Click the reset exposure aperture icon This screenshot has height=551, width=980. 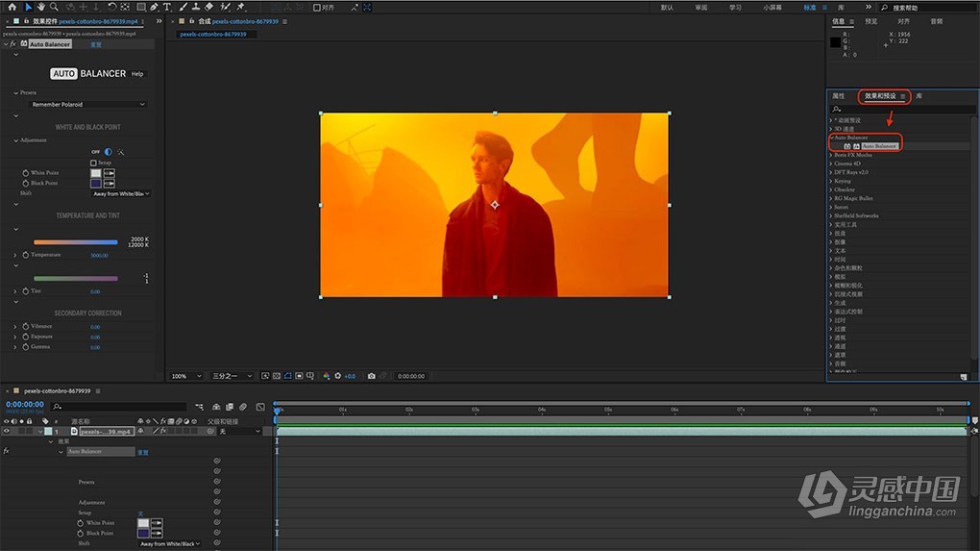[x=338, y=376]
